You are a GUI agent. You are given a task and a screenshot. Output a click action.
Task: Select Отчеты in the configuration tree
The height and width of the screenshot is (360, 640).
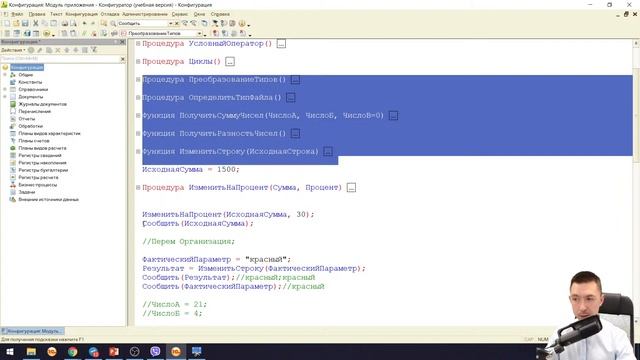coord(27,119)
